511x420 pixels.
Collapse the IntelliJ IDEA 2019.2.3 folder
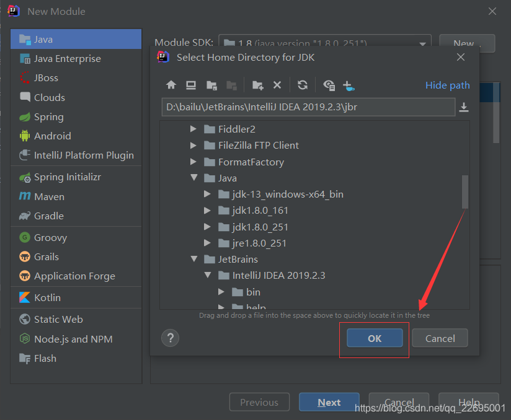208,275
